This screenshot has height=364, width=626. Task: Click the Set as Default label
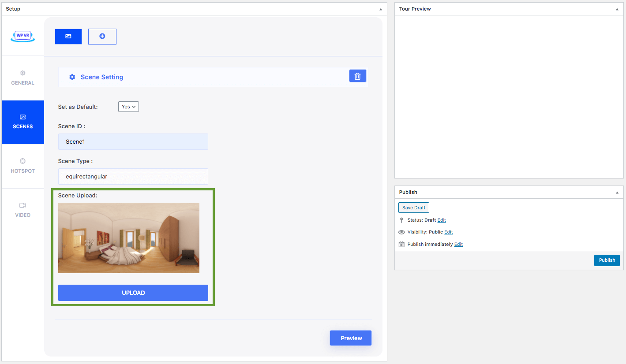(x=78, y=107)
